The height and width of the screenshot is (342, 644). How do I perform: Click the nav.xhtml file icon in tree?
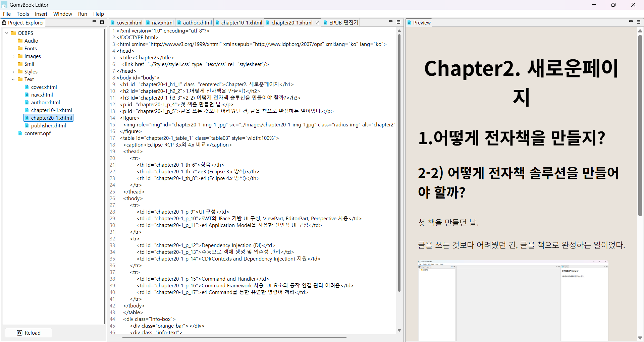click(x=27, y=95)
